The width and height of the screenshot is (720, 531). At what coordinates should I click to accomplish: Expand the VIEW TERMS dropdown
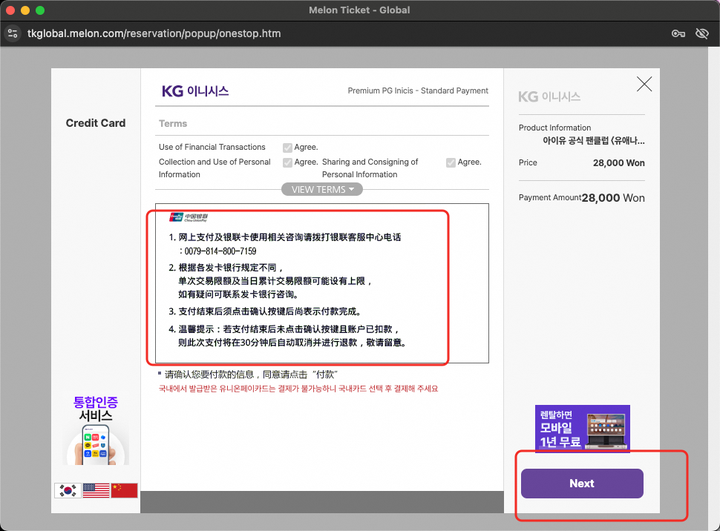(x=322, y=189)
